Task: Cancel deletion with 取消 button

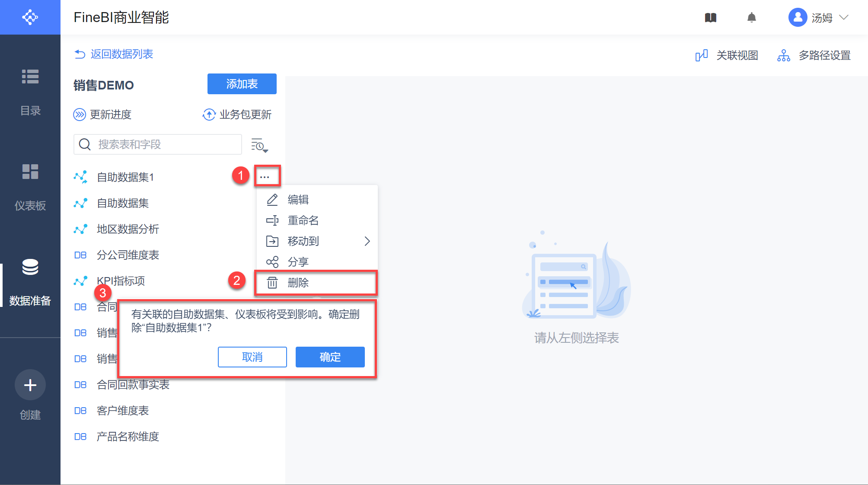Action: tap(252, 357)
